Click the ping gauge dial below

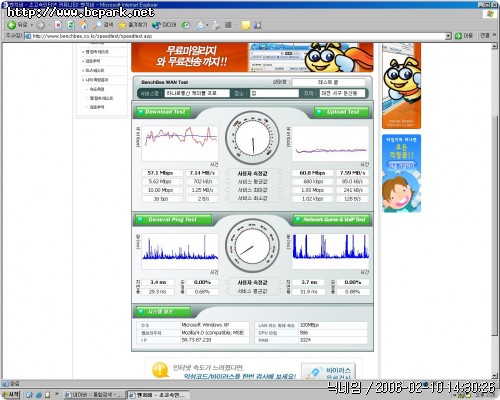pos(252,246)
